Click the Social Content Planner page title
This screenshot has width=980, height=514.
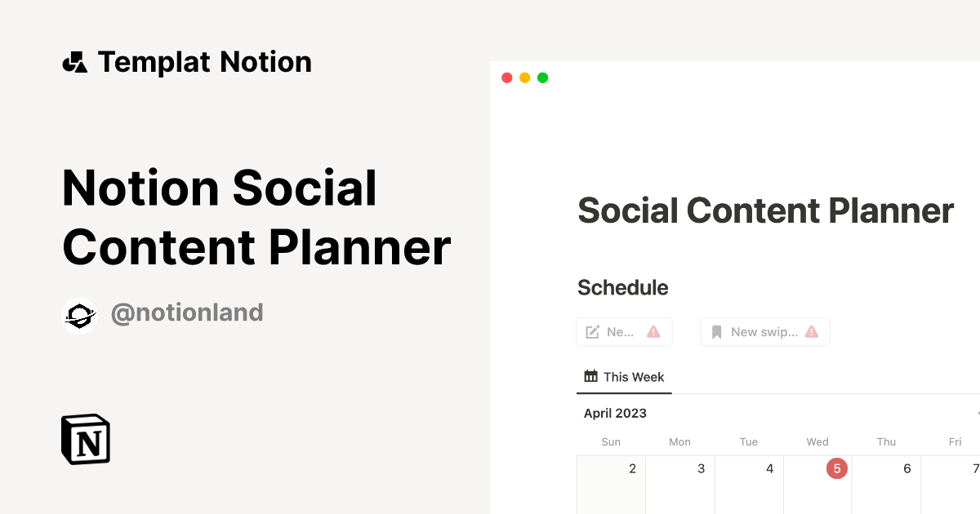765,210
